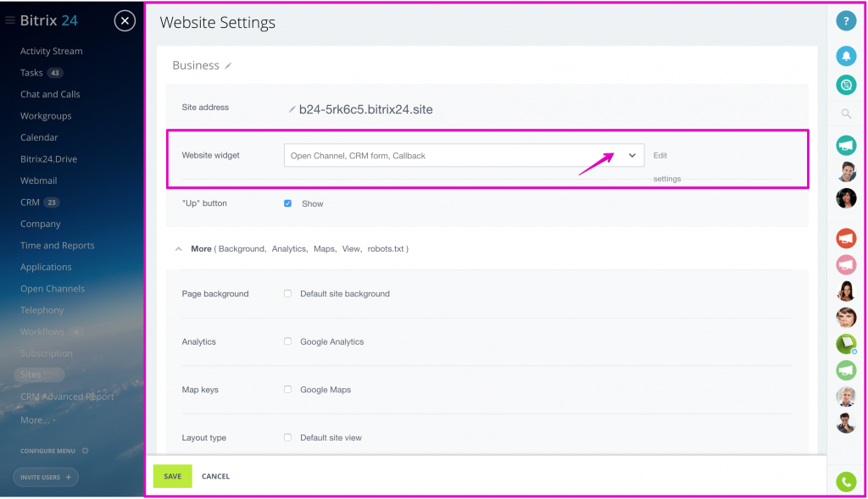Open the pink megaphone channel icon

pos(846,265)
